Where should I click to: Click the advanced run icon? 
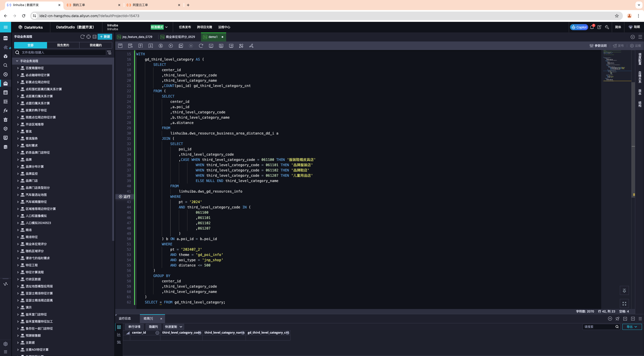click(x=181, y=46)
